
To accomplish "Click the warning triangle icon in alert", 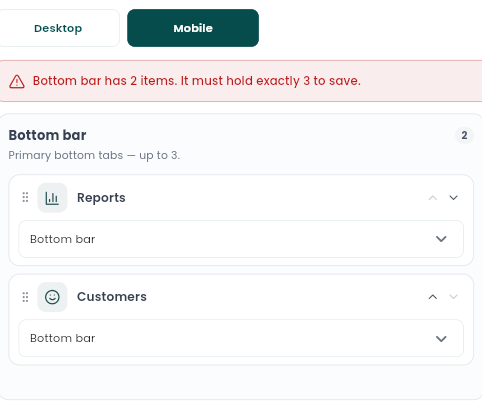I will (17, 82).
